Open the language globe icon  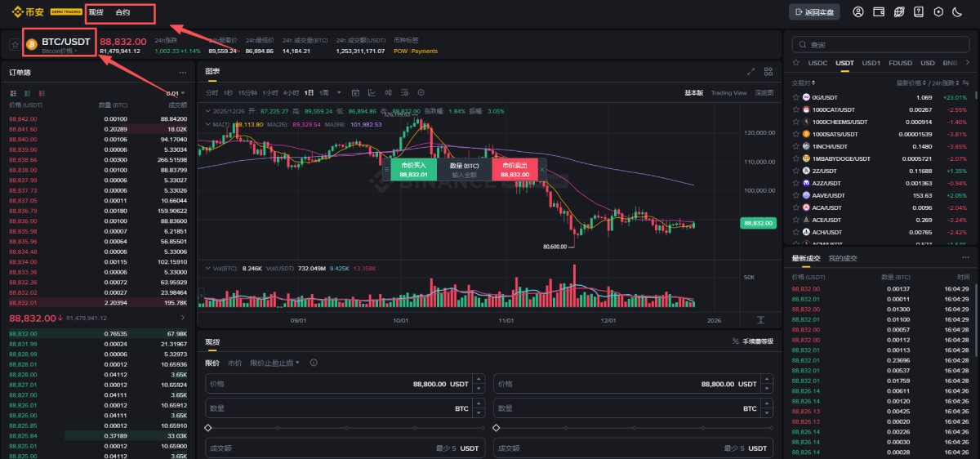pos(899,12)
